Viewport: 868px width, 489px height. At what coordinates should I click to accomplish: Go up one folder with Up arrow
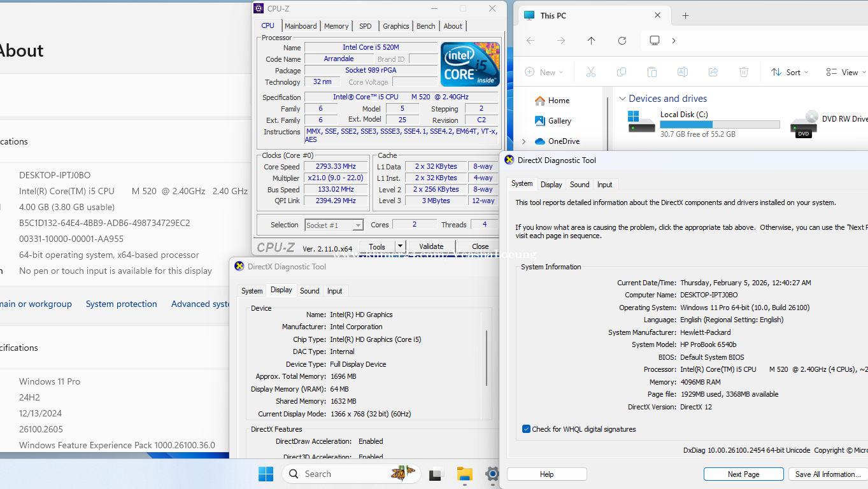(591, 41)
